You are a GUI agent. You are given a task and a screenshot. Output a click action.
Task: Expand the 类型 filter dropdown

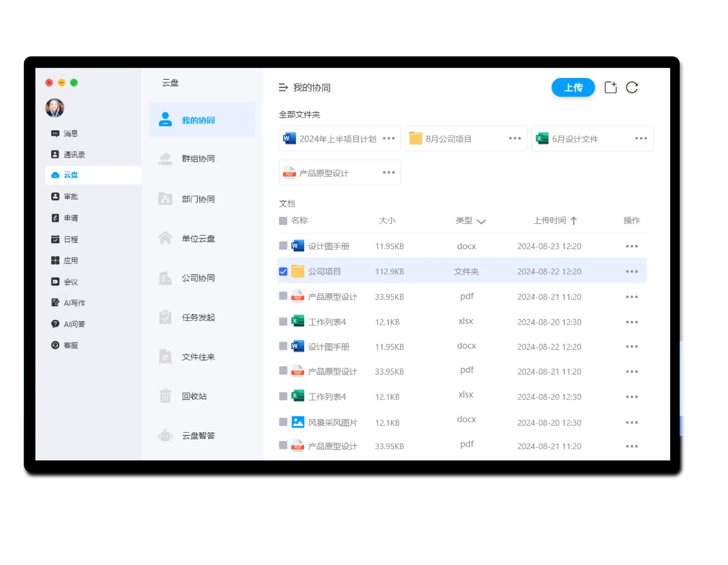pos(481,221)
